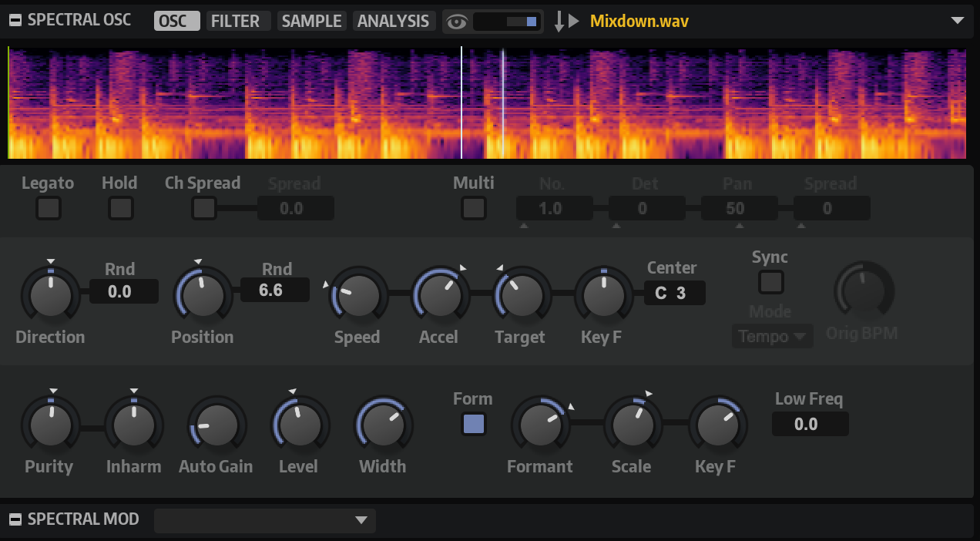The height and width of the screenshot is (541, 980).
Task: Click the small triangle under Det field
Action: tap(616, 226)
